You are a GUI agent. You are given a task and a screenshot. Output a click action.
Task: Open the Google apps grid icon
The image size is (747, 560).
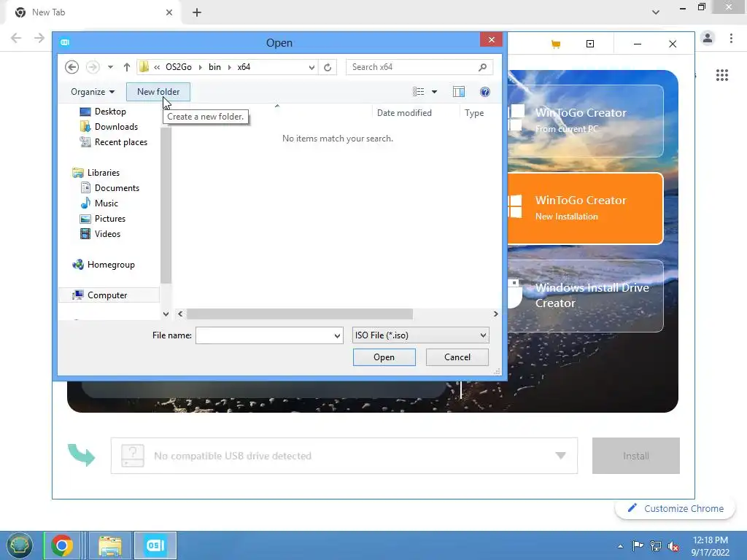pos(721,75)
